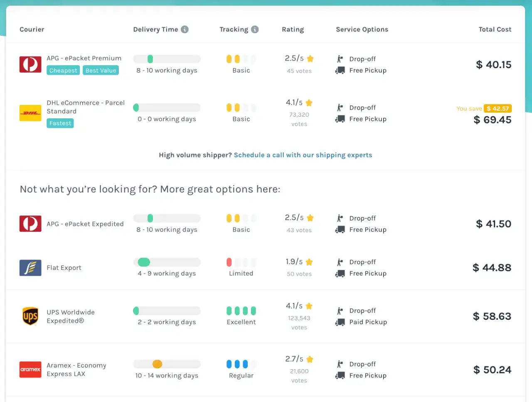Click the Free Pickup truck icon for DHL
The height and width of the screenshot is (402, 532).
tap(340, 119)
